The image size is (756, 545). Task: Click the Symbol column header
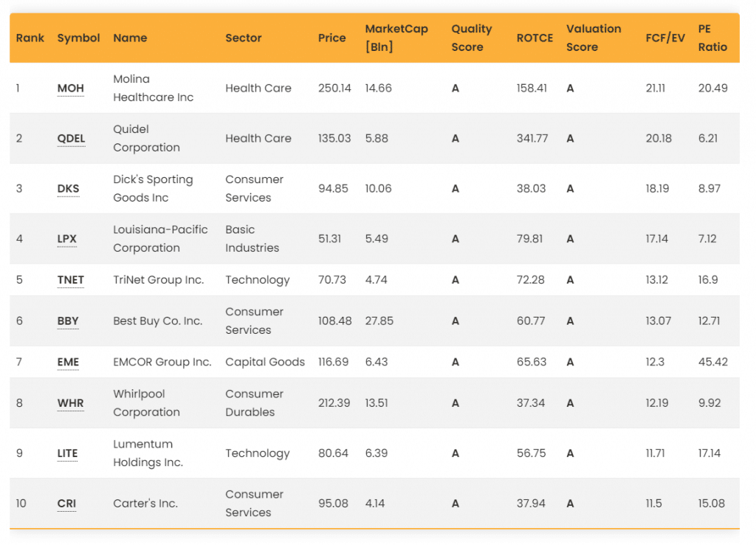tap(78, 38)
